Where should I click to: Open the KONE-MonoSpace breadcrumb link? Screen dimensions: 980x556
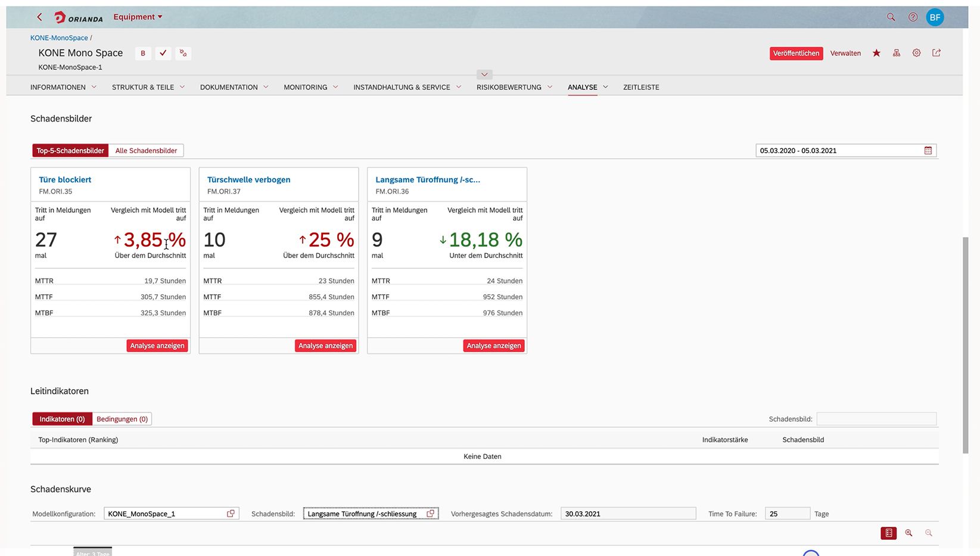59,38
